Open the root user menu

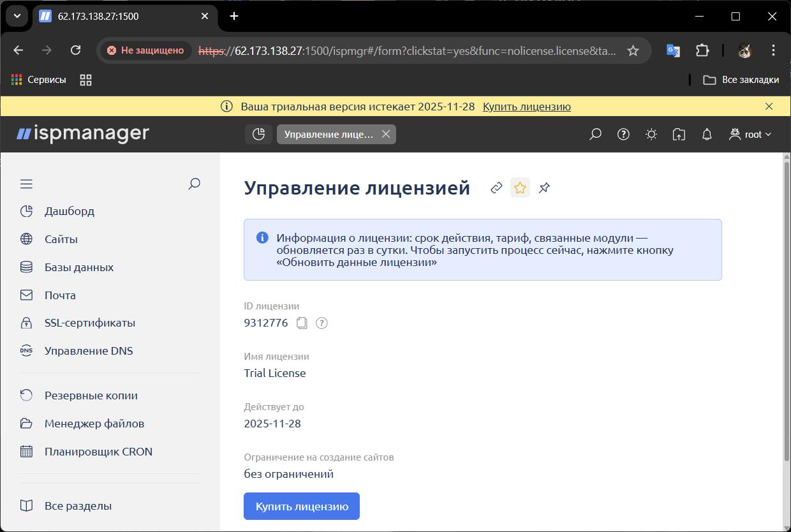tap(750, 134)
